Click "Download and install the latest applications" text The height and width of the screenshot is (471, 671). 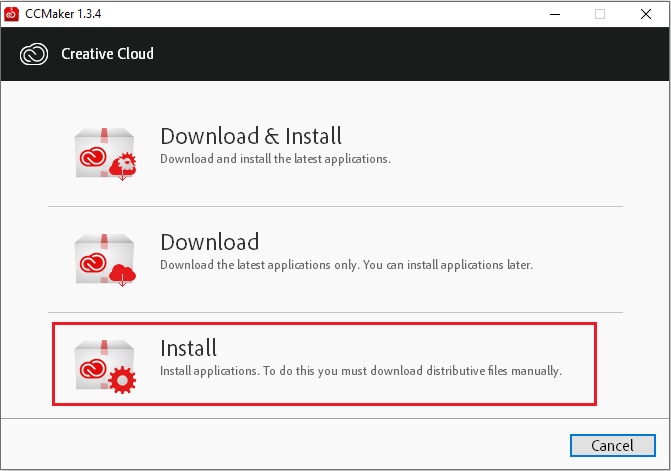(x=275, y=159)
